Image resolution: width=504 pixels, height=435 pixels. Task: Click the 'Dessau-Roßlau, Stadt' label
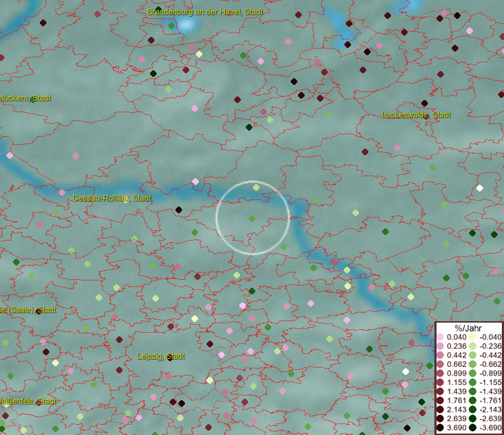click(112, 198)
